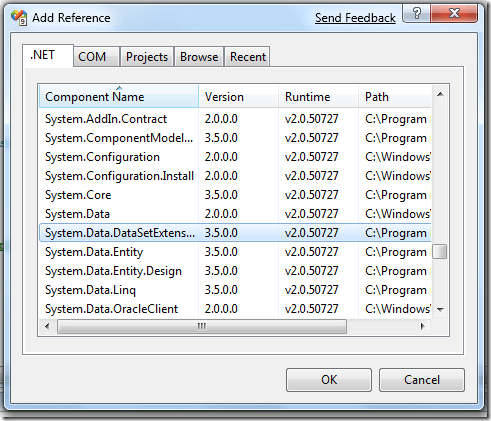The width and height of the screenshot is (491, 421).
Task: Open the Projects tab
Action: click(x=147, y=57)
